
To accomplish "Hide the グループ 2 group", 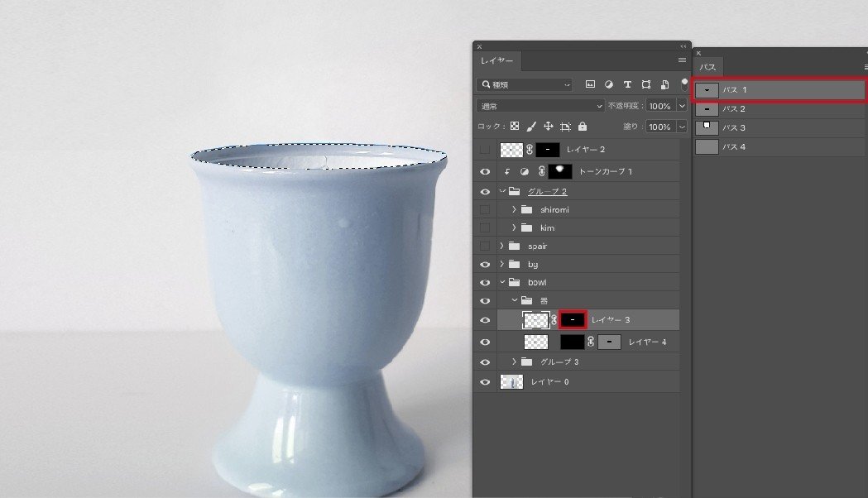I will 485,191.
